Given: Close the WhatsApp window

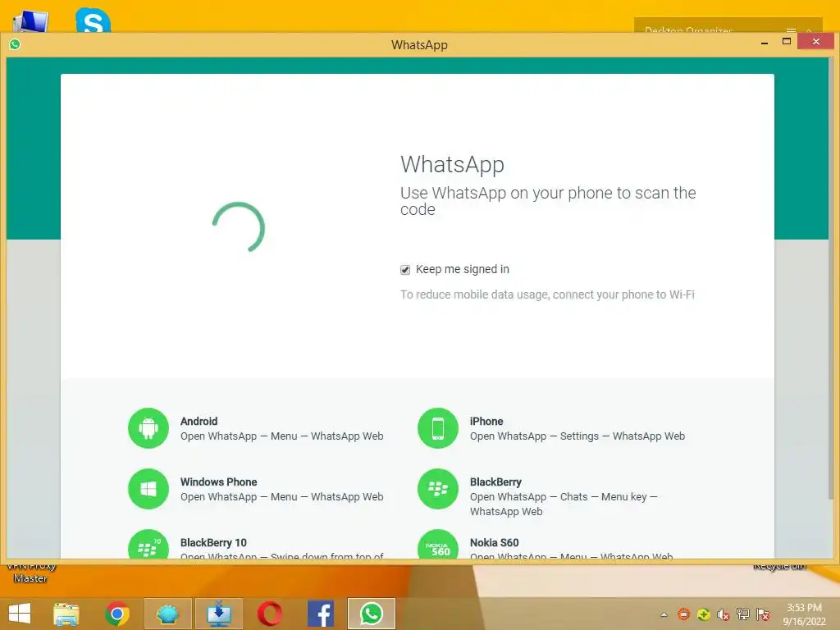Looking at the screenshot, I should (x=815, y=41).
